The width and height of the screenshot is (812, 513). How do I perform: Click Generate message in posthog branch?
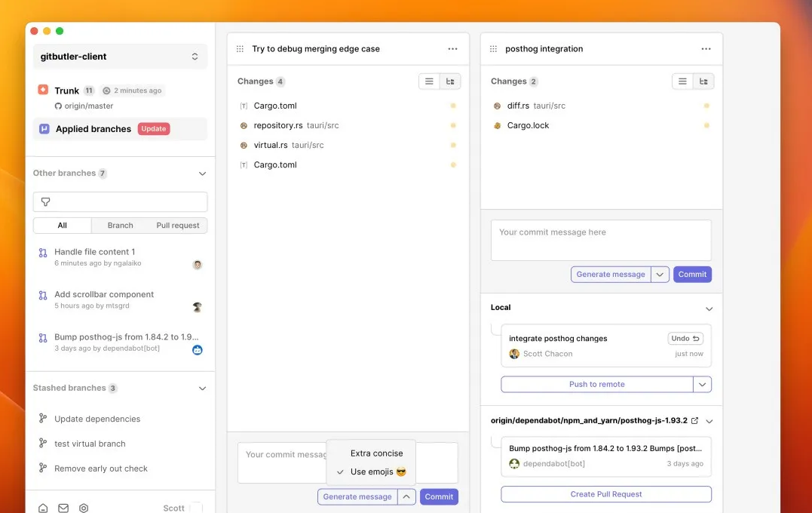[x=611, y=274]
